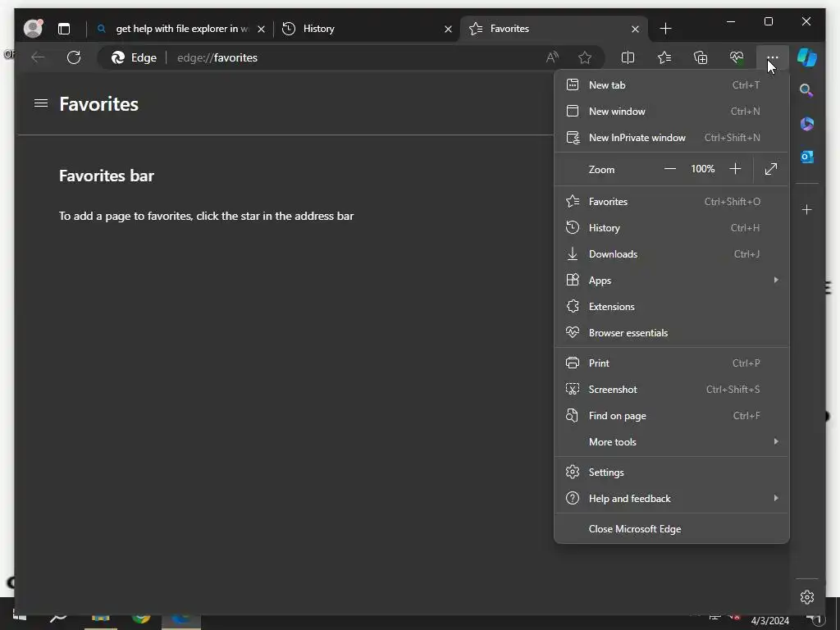840x630 pixels.
Task: Expand the Apps submenu
Action: (671, 281)
